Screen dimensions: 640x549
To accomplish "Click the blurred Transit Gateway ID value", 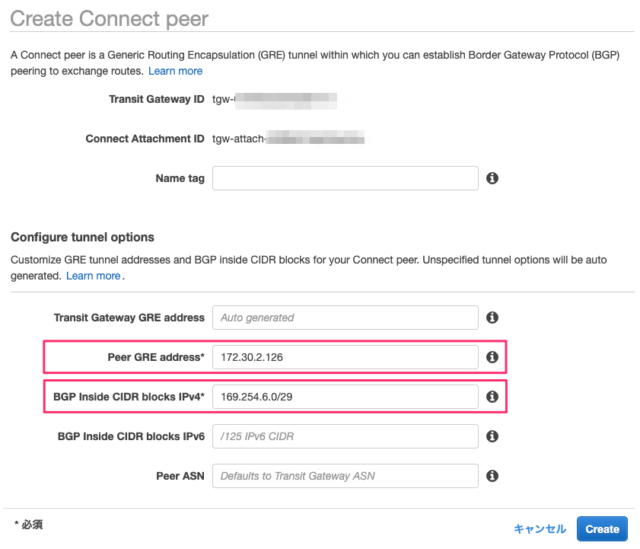I will click(275, 100).
